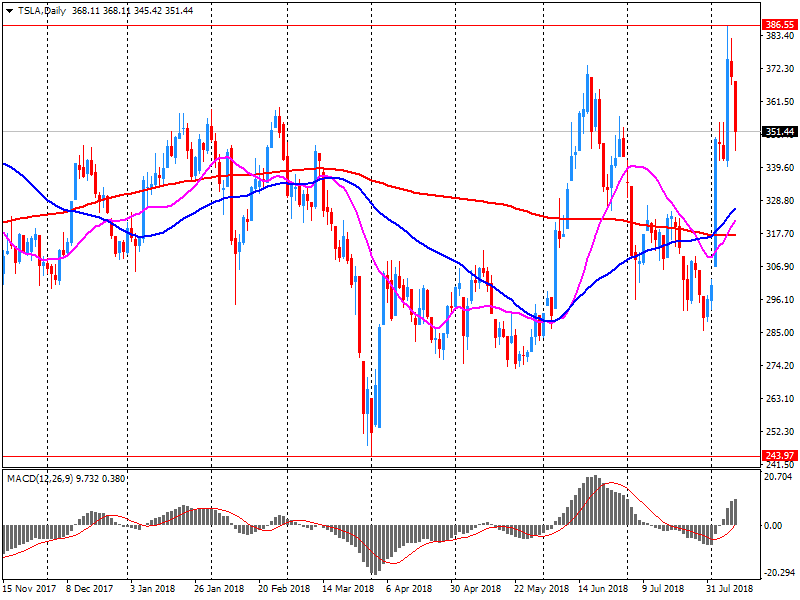Click the 372.30 price axis value

click(780, 68)
